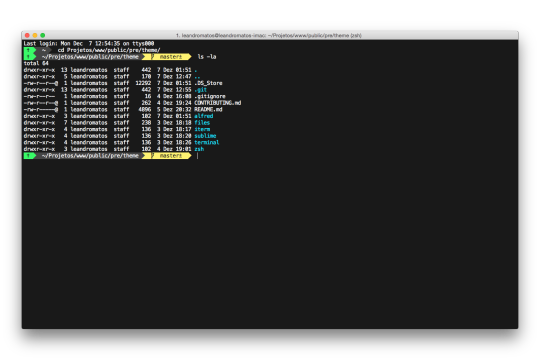Viewport: 540px width, 360px height.
Task: Select the .gitignore file entry
Action: pos(210,96)
